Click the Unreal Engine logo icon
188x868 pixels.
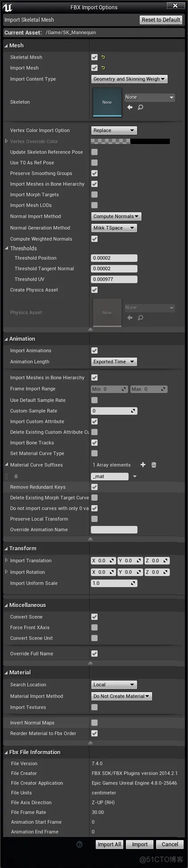8,7
